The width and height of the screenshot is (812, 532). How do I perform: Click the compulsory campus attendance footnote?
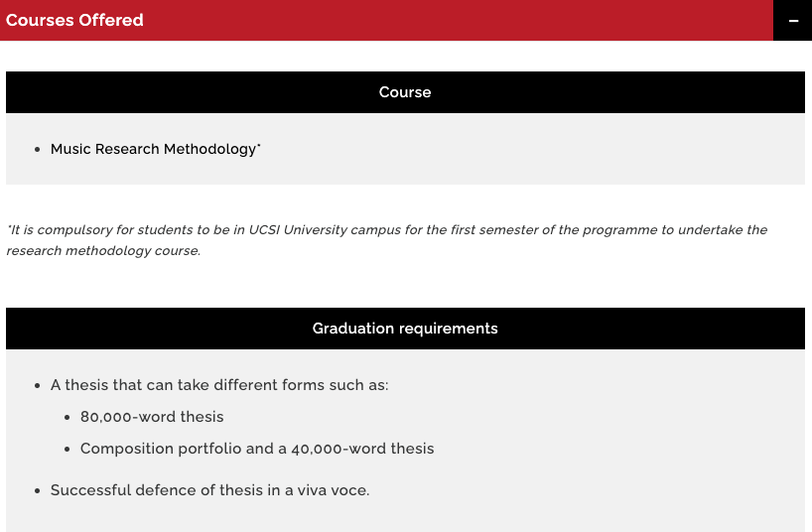(x=387, y=240)
